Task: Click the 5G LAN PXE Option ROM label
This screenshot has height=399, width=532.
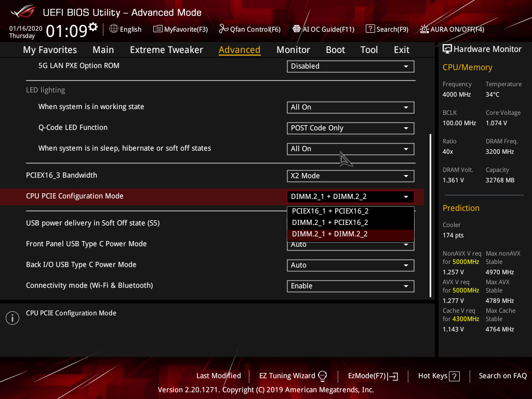Action: tap(79, 66)
